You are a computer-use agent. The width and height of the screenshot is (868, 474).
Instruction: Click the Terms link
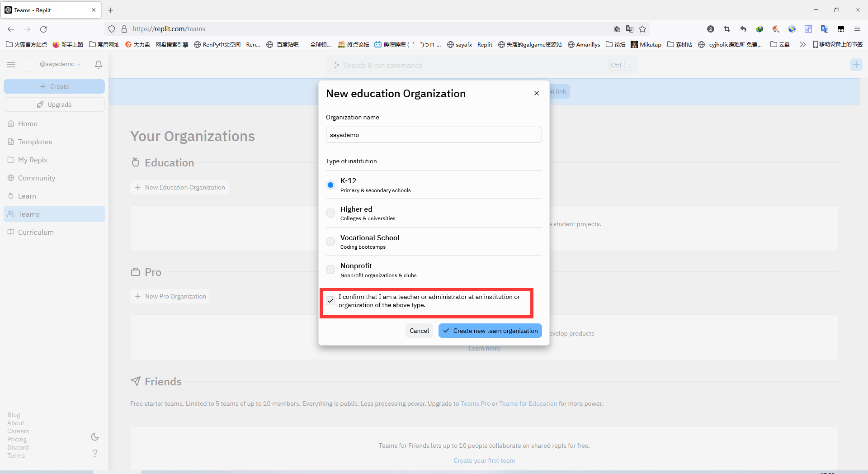coord(16,455)
